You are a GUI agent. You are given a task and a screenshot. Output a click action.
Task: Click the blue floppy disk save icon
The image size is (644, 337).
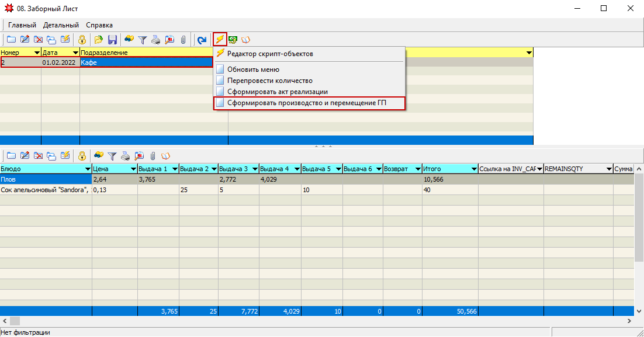pyautogui.click(x=112, y=40)
